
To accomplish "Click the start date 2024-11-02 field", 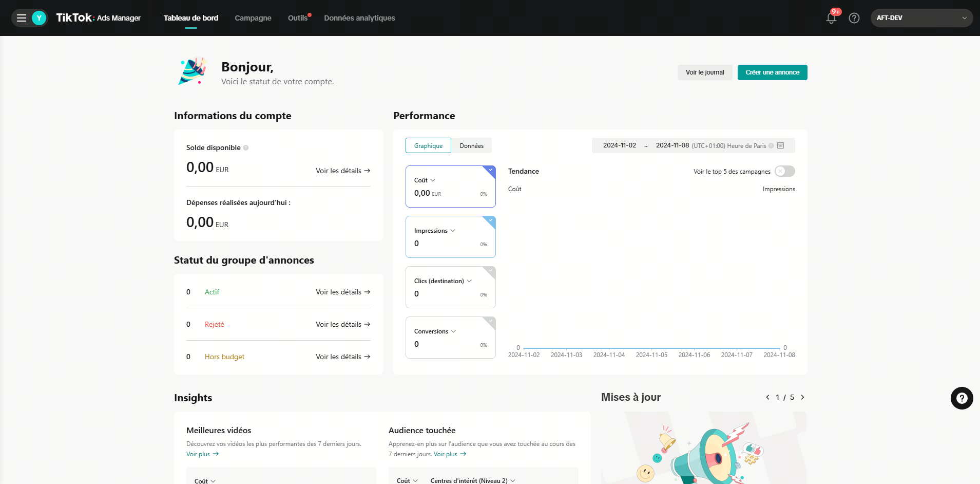I will 619,145.
